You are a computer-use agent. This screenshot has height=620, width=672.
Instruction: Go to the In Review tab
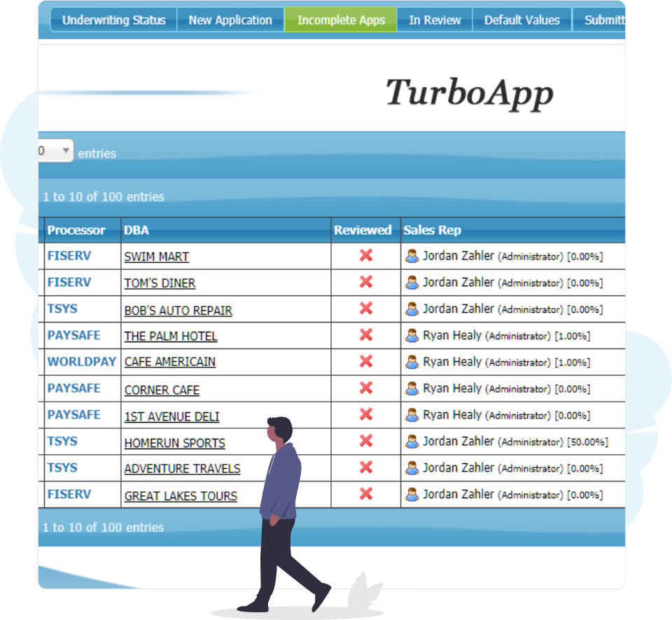click(435, 20)
